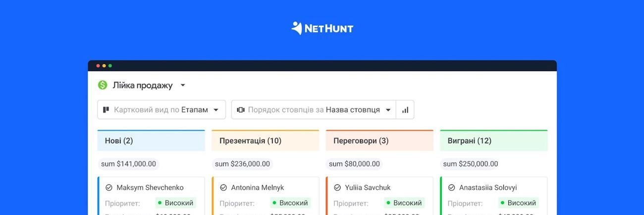Open the Порядок стовпців за dropdown
Screen dimensions: 644x215
click(x=314, y=110)
